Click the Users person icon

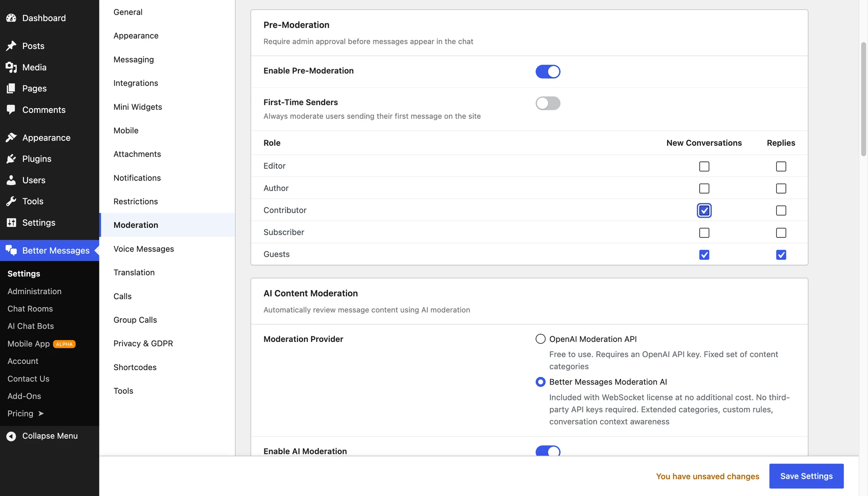click(x=11, y=180)
